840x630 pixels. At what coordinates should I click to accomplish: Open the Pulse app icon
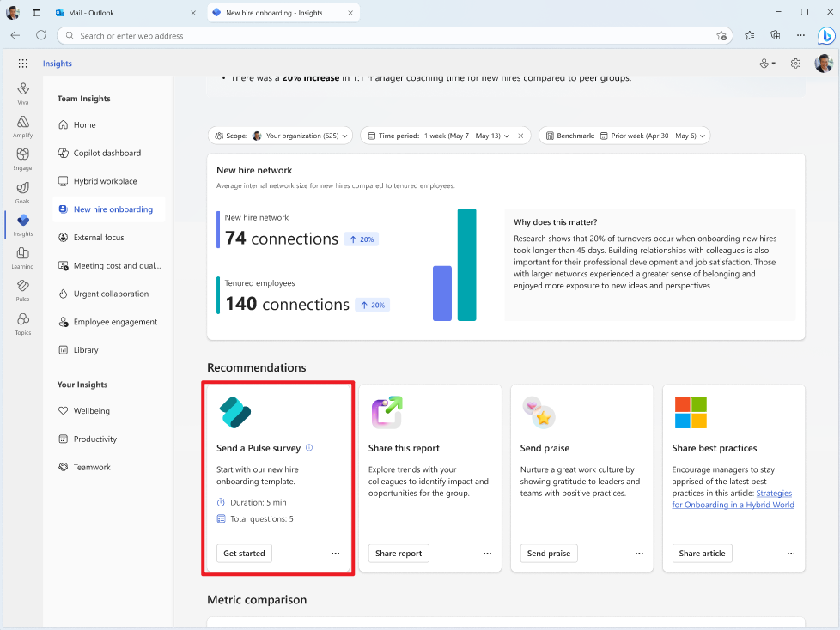(22, 291)
